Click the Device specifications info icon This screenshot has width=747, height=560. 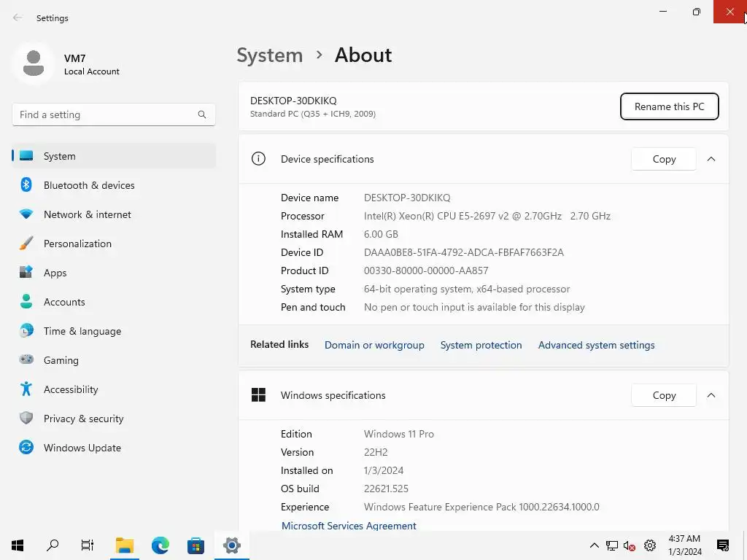(x=258, y=158)
